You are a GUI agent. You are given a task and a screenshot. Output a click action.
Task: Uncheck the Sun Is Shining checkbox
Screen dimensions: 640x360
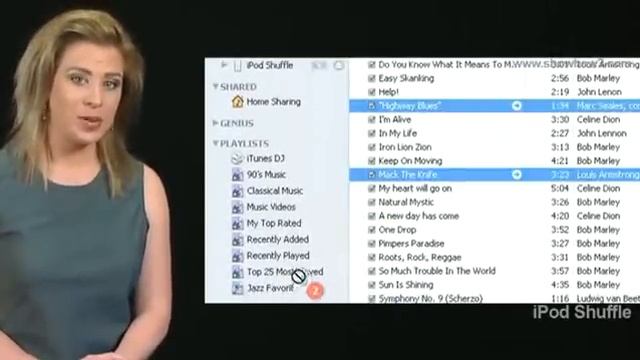click(371, 285)
